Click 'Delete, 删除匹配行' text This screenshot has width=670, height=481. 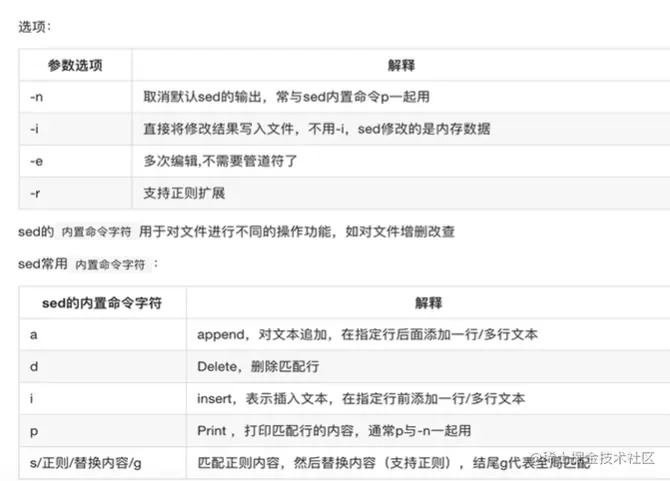(x=258, y=367)
